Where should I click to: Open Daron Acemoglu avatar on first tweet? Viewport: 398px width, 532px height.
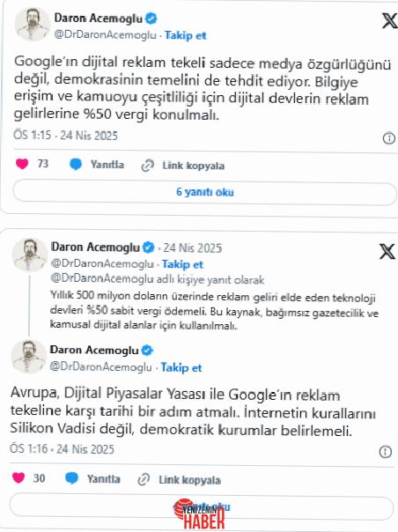click(x=33, y=25)
